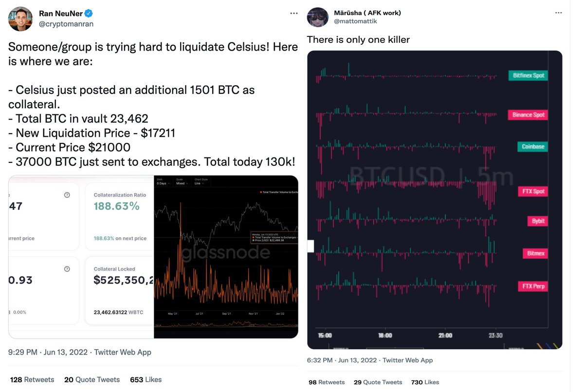Open the SMA days dropdown

(x=162, y=184)
